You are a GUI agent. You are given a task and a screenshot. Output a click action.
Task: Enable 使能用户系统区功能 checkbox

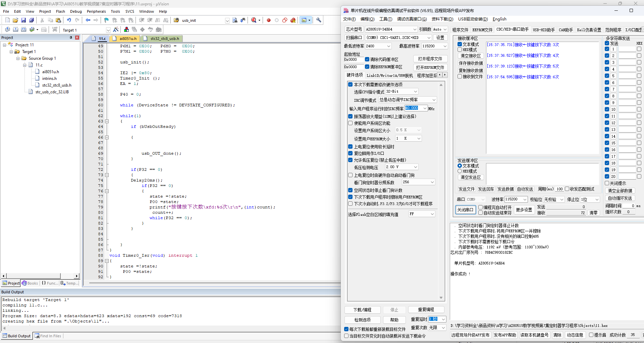pyautogui.click(x=350, y=123)
